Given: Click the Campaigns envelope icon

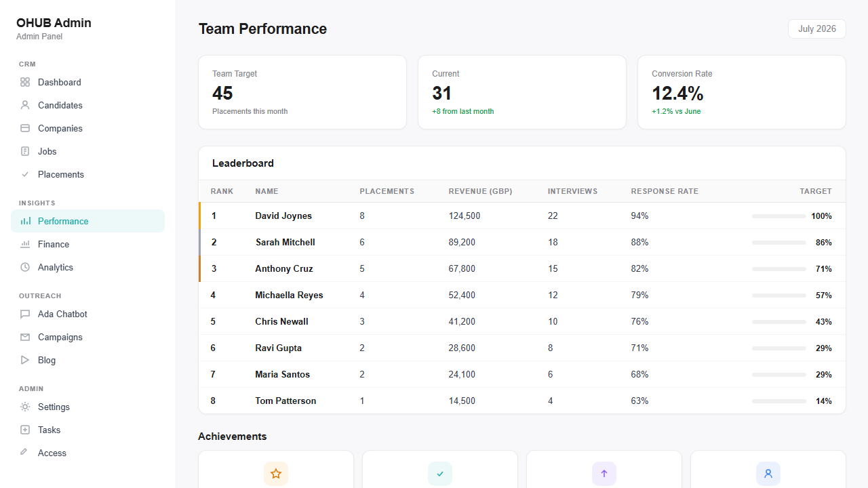Looking at the screenshot, I should pyautogui.click(x=25, y=337).
